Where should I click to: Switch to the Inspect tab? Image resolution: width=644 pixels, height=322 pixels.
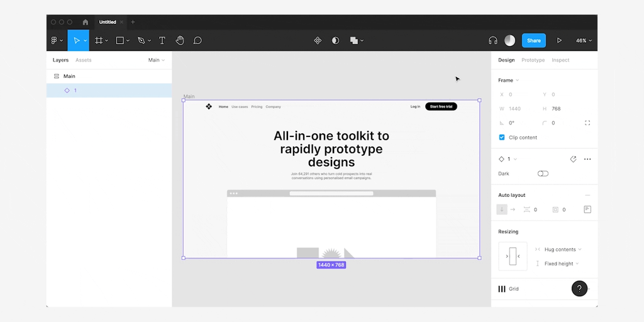click(560, 60)
